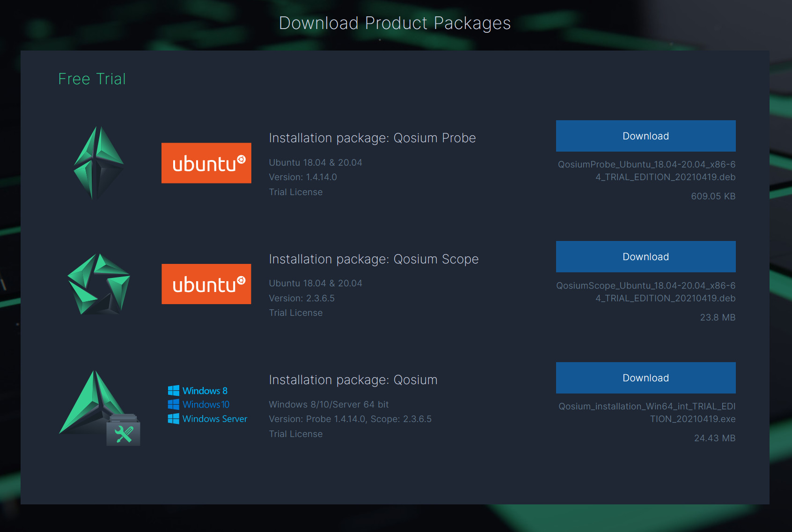Click the QosiumProbe_Ubuntu .deb file name
Screen dimensions: 792x532
[646, 171]
